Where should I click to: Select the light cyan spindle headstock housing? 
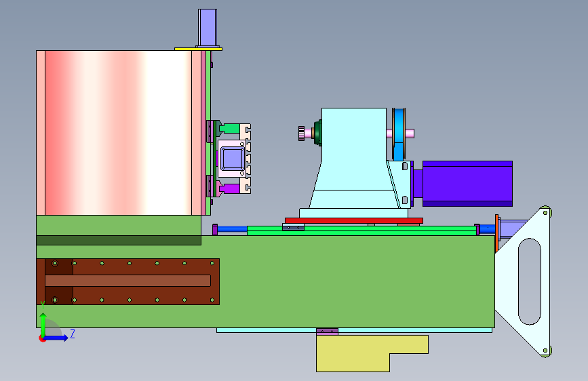coord(354,157)
